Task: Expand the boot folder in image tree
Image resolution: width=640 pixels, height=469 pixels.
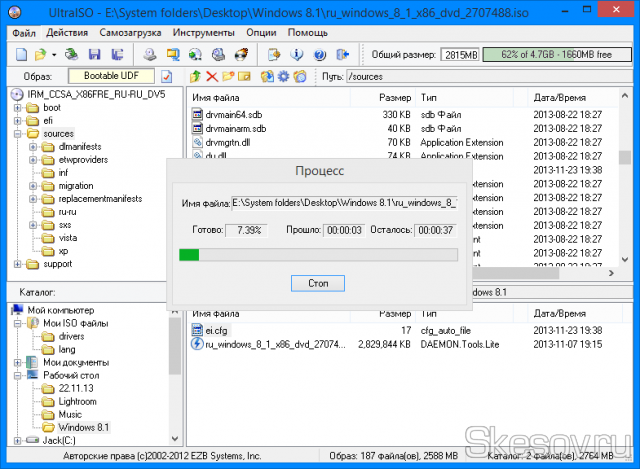Action: [x=19, y=107]
